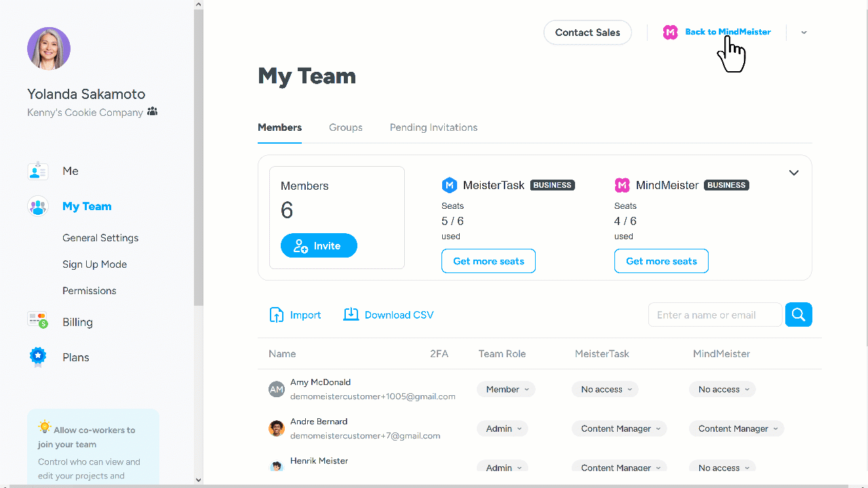Open Andre Bernard's MeisterTask role dropdown
Viewport: 868px width, 488px height.
(x=619, y=428)
